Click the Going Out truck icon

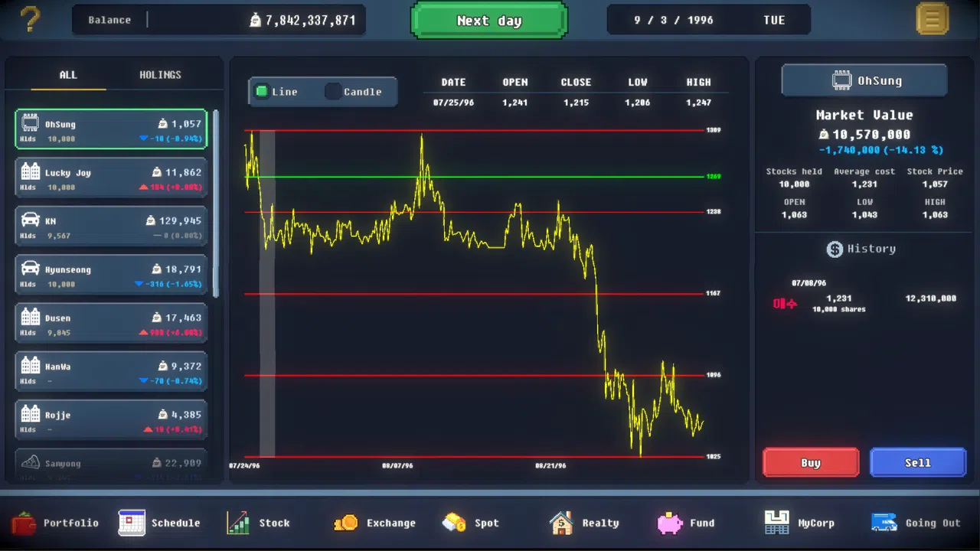(884, 523)
